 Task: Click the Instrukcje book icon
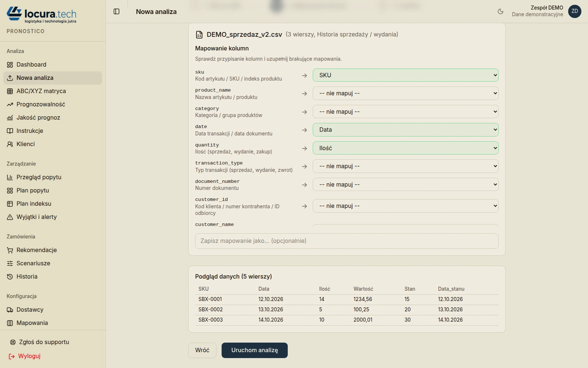10,131
